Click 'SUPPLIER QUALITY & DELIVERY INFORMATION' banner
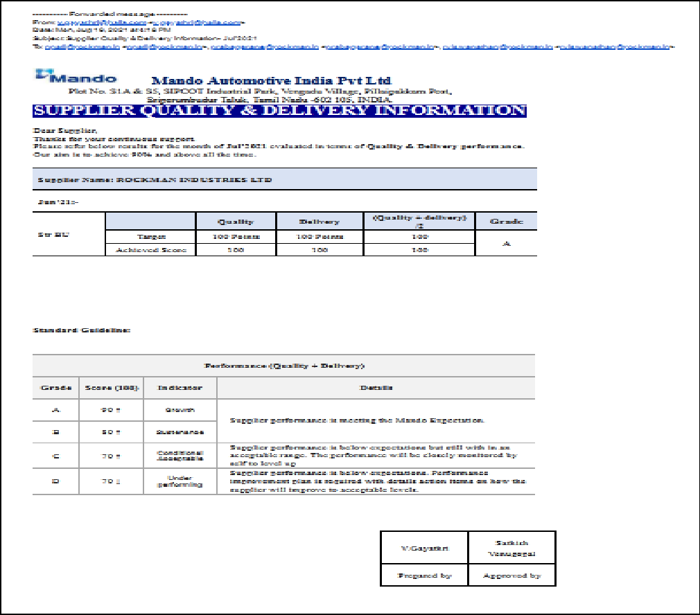Image resolution: width=700 pixels, height=615 pixels. coord(279,111)
